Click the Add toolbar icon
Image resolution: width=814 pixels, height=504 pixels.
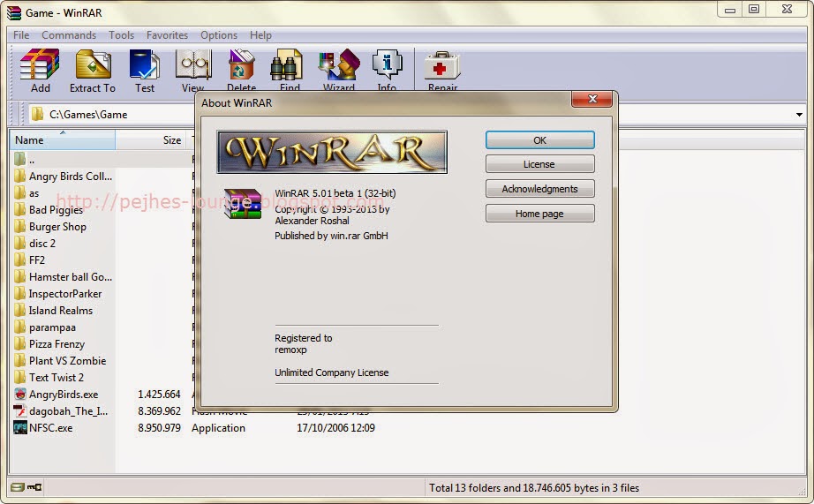coord(40,64)
